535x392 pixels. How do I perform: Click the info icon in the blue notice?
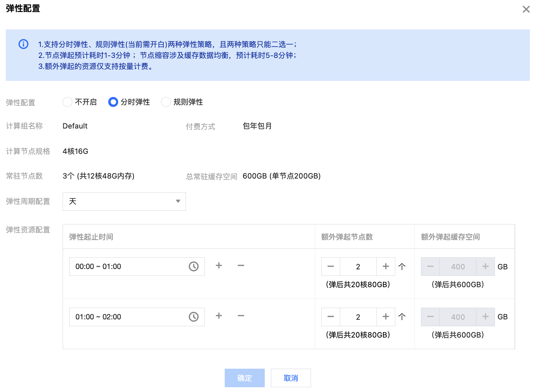tap(23, 44)
